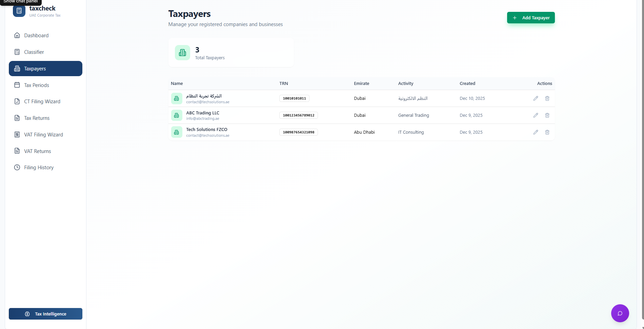Click the Add Taxpayer button
The height and width of the screenshot is (329, 644).
[531, 18]
